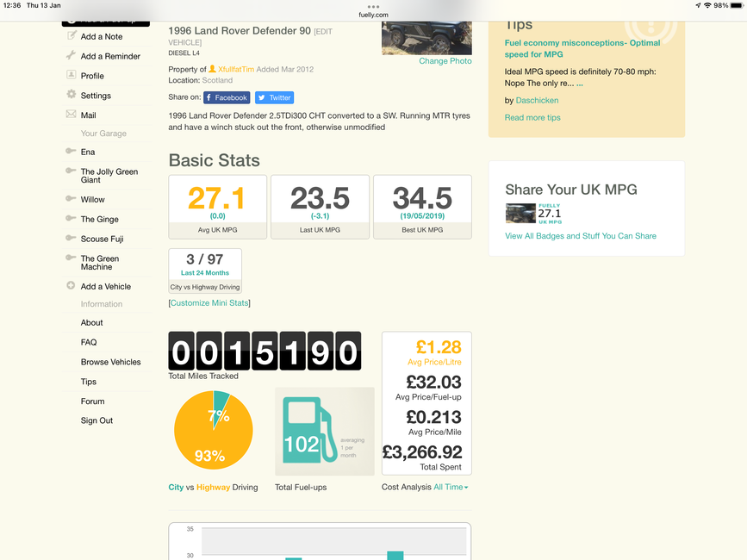Share on Twitter button
Viewport: 747px width, 560px height.
274,97
